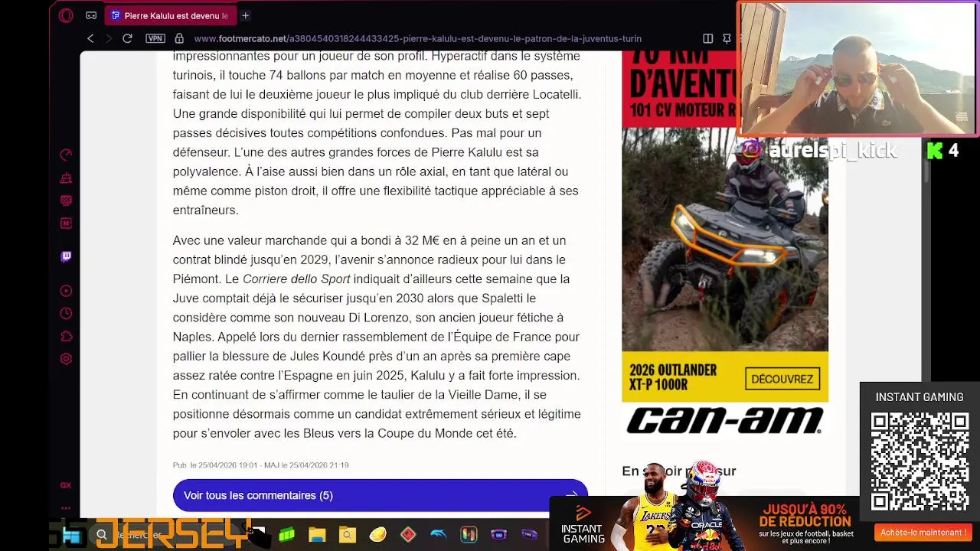The height and width of the screenshot is (551, 980).
Task: Open the Opera main menu logo
Action: pos(66,15)
